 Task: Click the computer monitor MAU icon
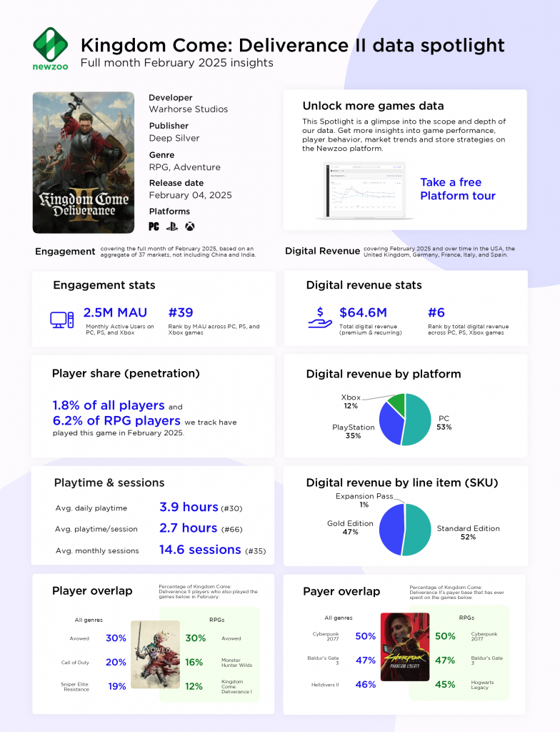click(61, 320)
